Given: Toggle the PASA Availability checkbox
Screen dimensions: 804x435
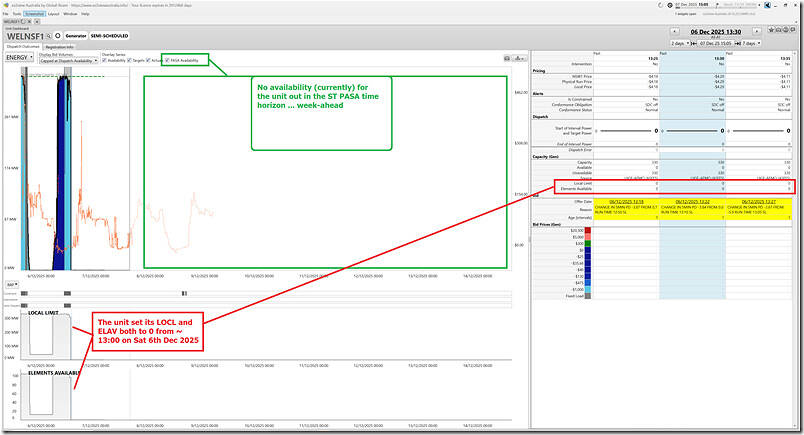Looking at the screenshot, I should pos(167,61).
